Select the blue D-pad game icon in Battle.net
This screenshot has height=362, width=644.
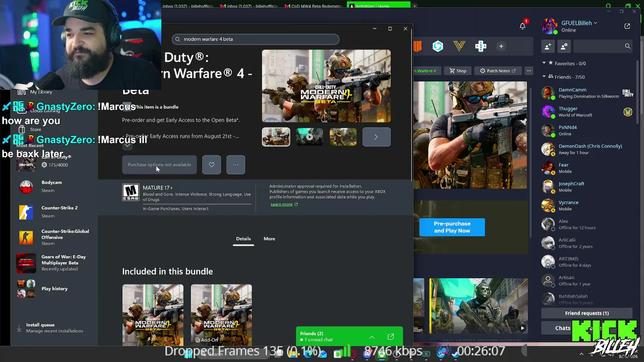pyautogui.click(x=480, y=46)
